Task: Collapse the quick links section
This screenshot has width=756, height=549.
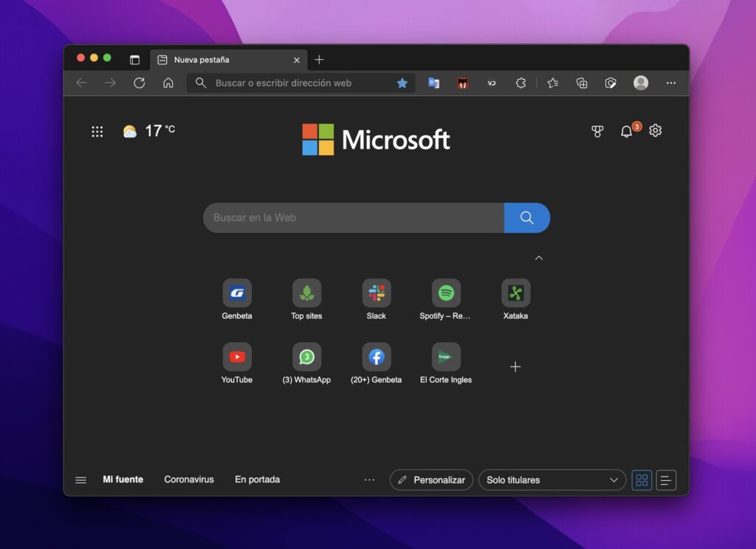Action: [x=539, y=258]
